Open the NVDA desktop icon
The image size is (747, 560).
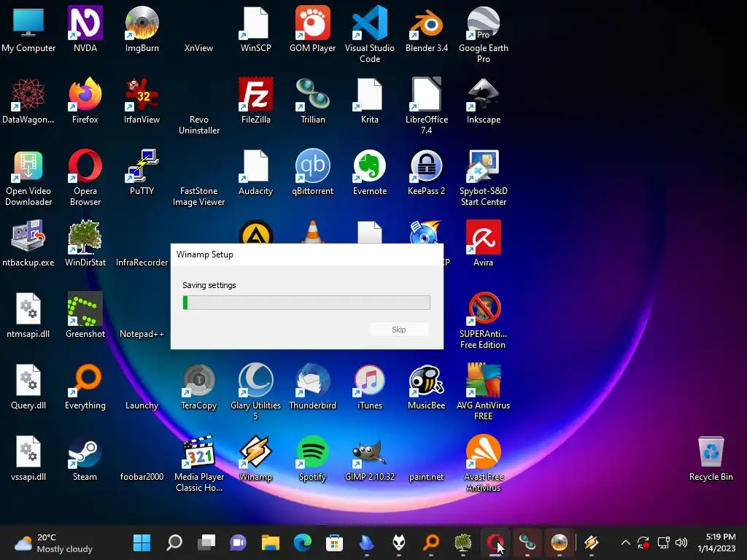pyautogui.click(x=85, y=23)
